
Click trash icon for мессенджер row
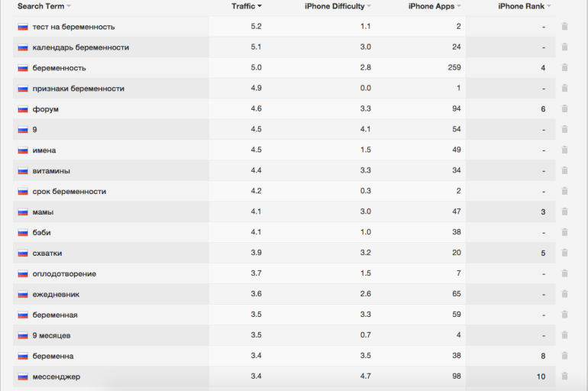coord(564,376)
